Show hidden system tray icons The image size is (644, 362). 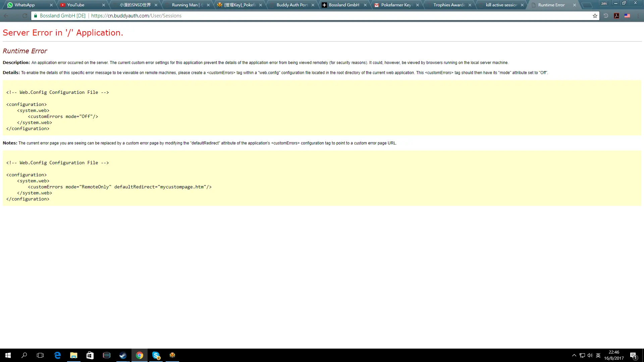click(574, 355)
